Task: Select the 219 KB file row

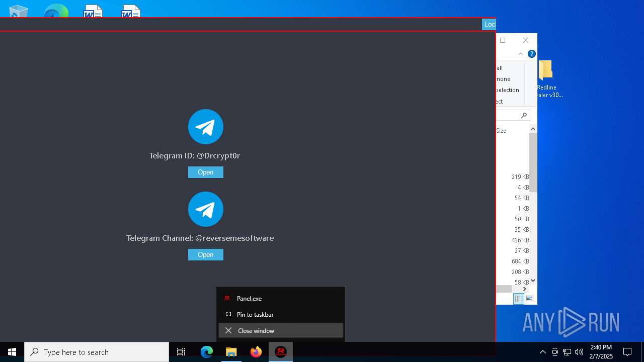Action: tap(512, 177)
